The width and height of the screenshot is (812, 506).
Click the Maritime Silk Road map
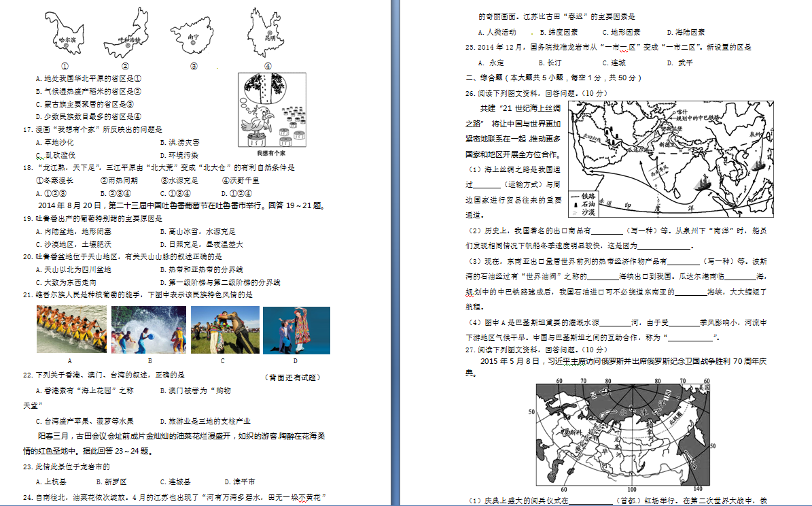click(667, 155)
